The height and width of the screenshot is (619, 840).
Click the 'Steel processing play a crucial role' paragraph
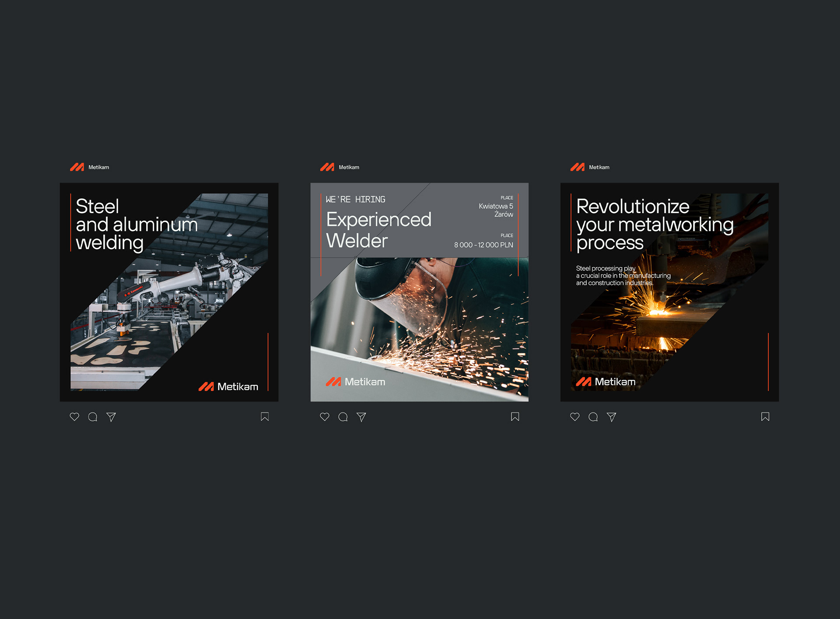623,276
